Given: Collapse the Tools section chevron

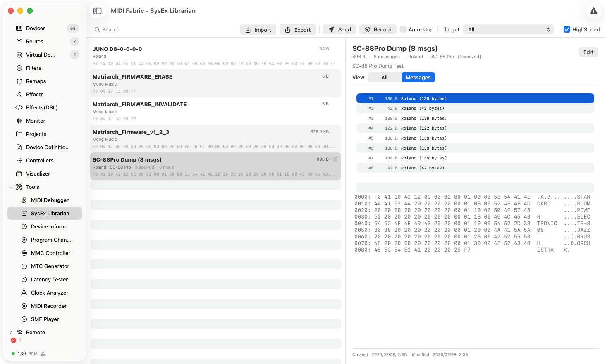Looking at the screenshot, I should pos(11,187).
